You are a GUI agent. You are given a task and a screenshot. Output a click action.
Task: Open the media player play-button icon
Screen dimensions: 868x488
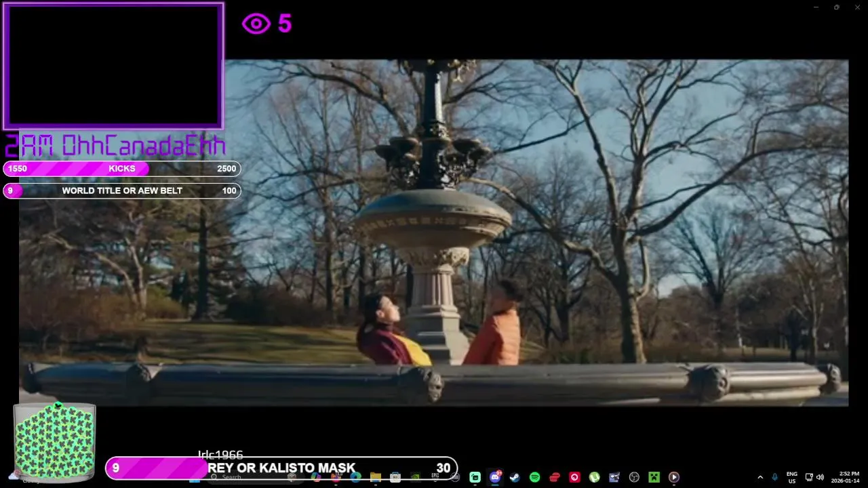point(674,477)
